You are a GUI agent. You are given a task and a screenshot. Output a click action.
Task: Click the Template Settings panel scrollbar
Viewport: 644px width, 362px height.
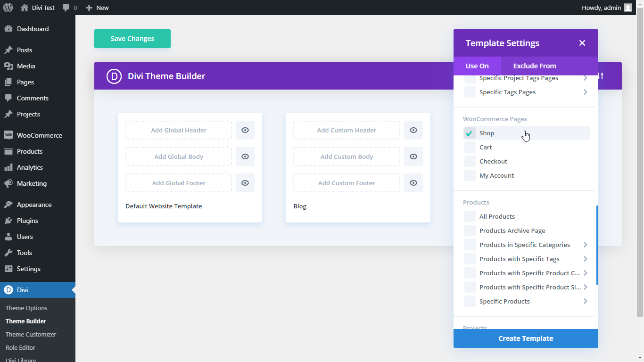[597, 245]
